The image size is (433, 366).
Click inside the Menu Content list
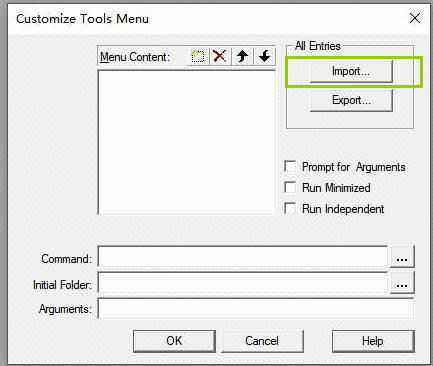coord(187,142)
